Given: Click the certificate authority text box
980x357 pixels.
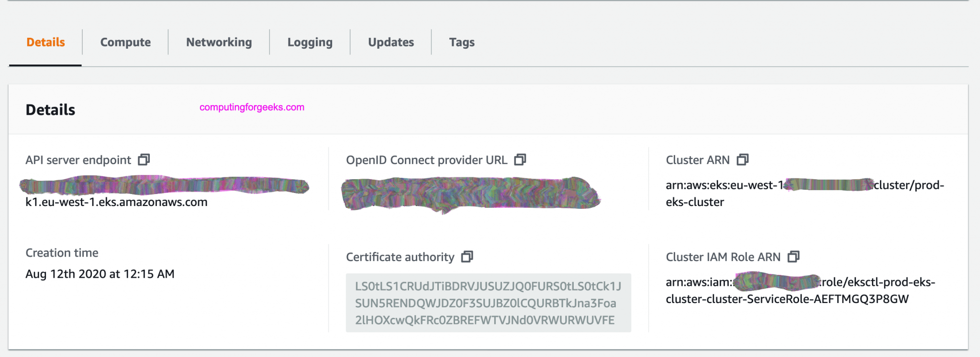Looking at the screenshot, I should 488,303.
